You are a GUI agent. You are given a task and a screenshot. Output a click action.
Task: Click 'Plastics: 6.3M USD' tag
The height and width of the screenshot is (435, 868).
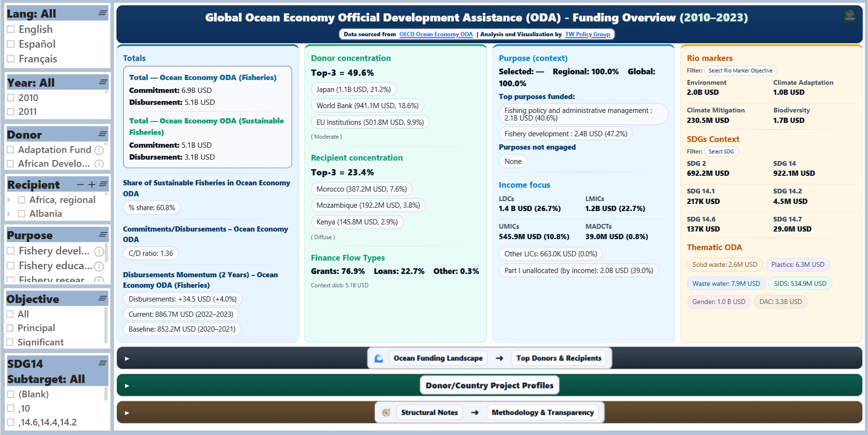pyautogui.click(x=797, y=264)
